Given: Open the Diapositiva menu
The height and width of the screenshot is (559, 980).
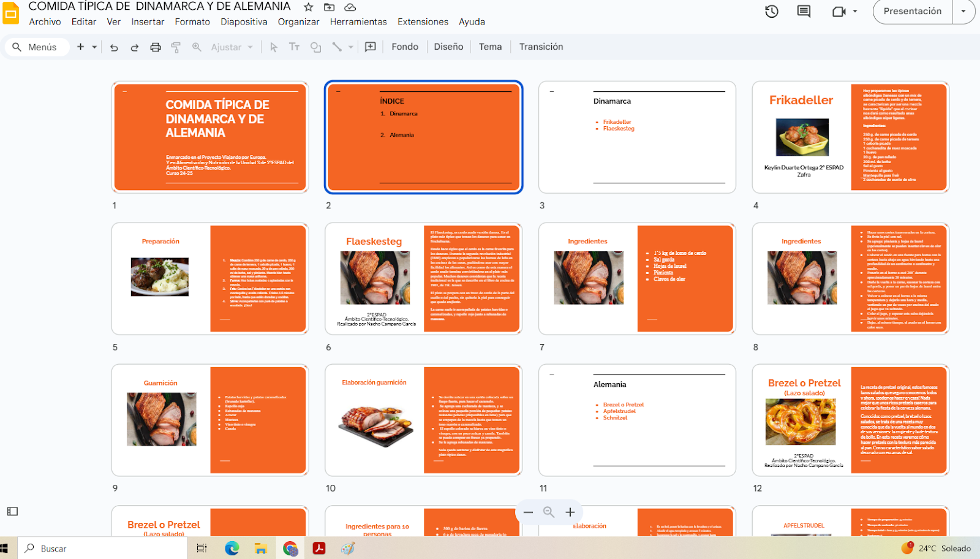Looking at the screenshot, I should [x=244, y=21].
